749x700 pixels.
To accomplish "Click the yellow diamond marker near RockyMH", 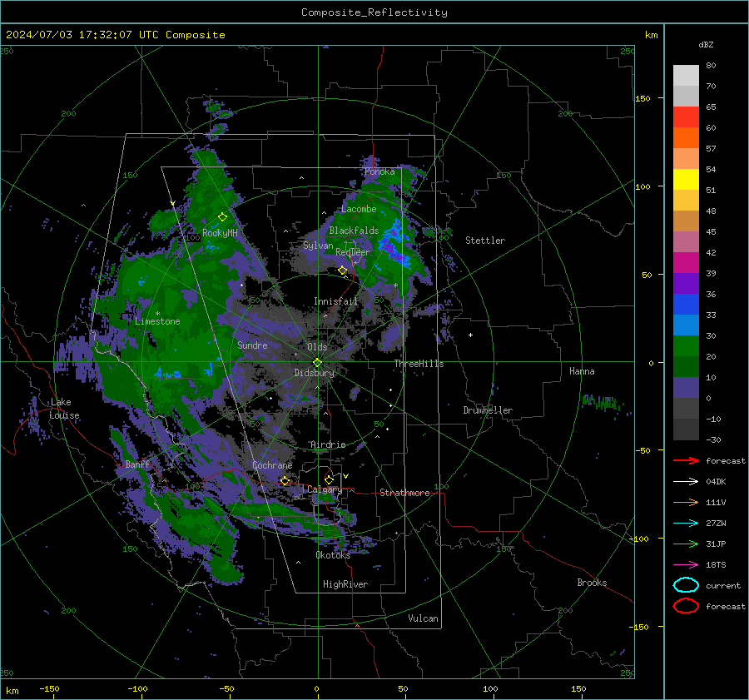I will pos(222,217).
